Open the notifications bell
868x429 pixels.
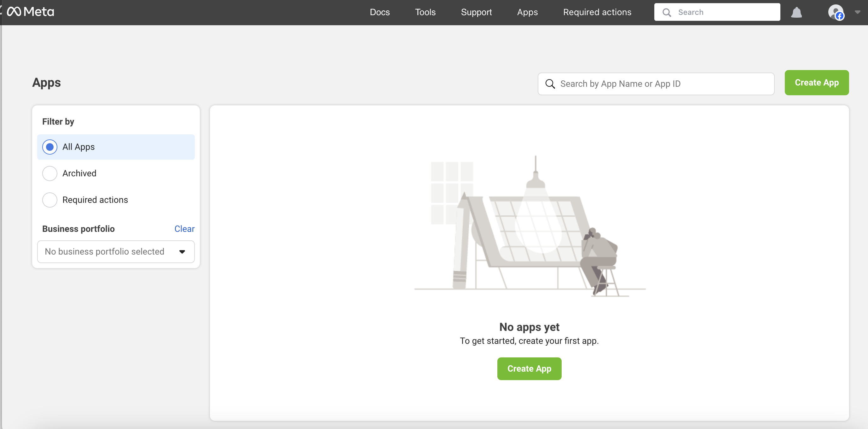(796, 13)
